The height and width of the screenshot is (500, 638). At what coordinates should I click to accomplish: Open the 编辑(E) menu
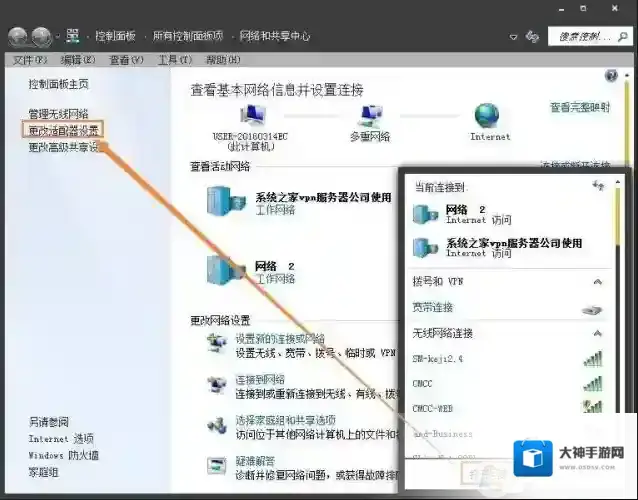[x=78, y=60]
